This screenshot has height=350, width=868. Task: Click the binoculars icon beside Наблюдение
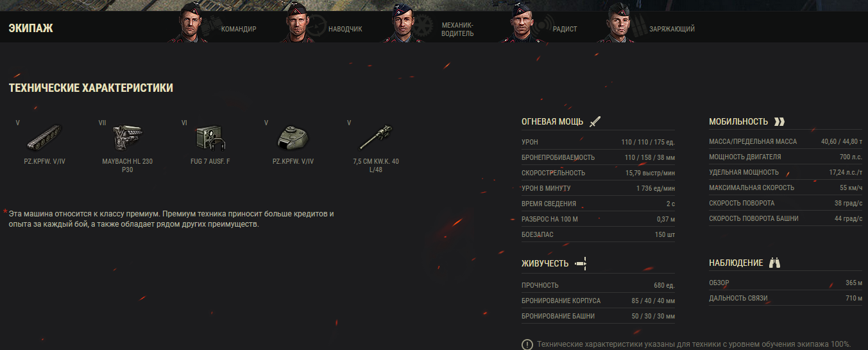[x=774, y=263]
